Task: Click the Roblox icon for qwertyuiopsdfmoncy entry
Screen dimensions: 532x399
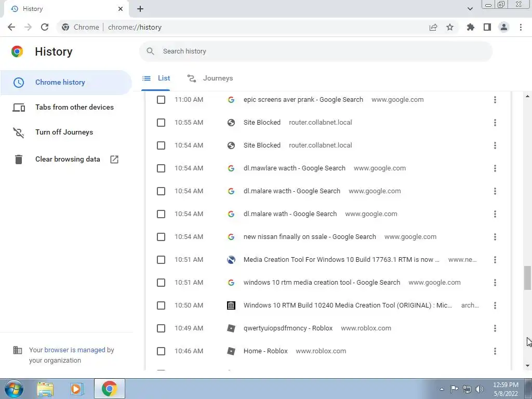Action: tap(231, 328)
